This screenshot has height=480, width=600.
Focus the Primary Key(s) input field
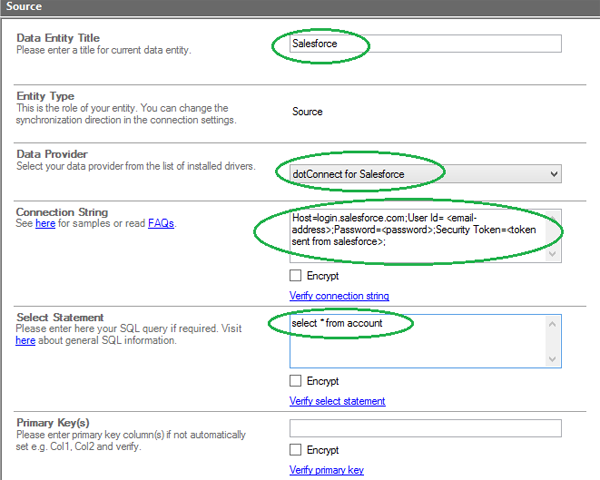[425, 428]
